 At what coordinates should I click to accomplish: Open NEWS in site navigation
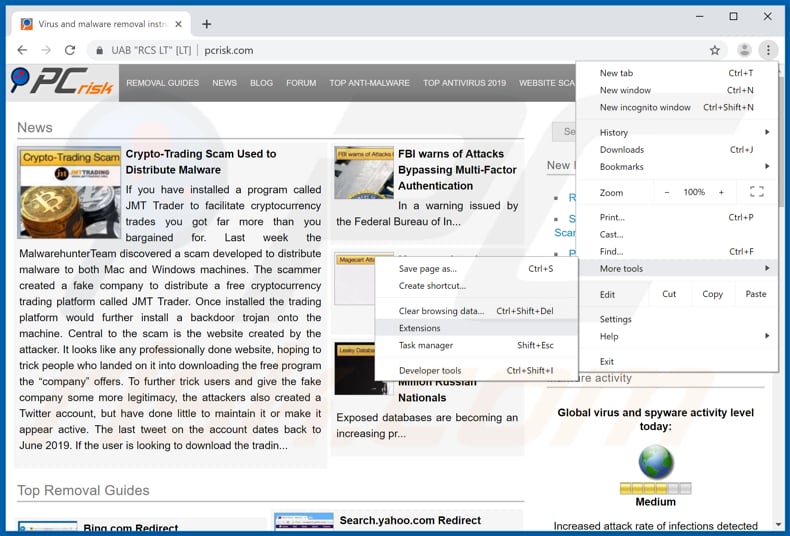pos(224,83)
